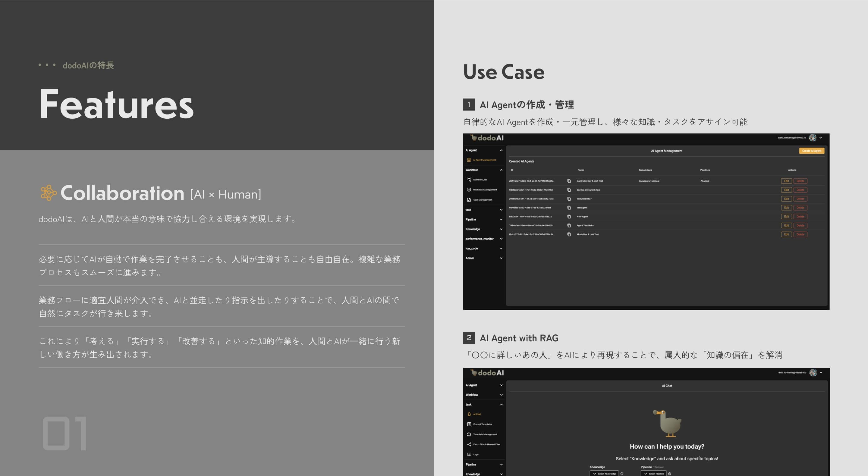Image resolution: width=868 pixels, height=476 pixels.
Task: Delete the New Agent row
Action: point(800,217)
